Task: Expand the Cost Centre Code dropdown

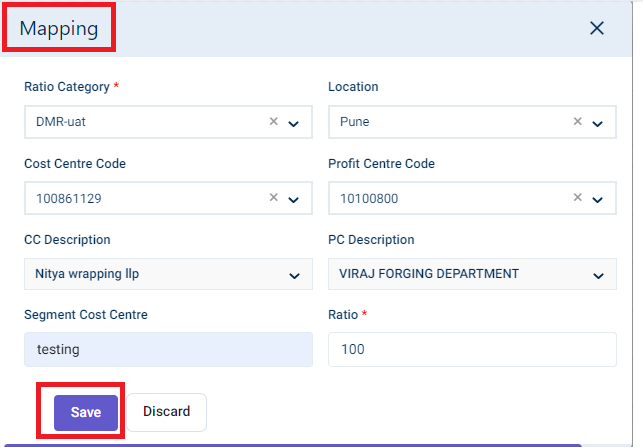Action: (294, 200)
